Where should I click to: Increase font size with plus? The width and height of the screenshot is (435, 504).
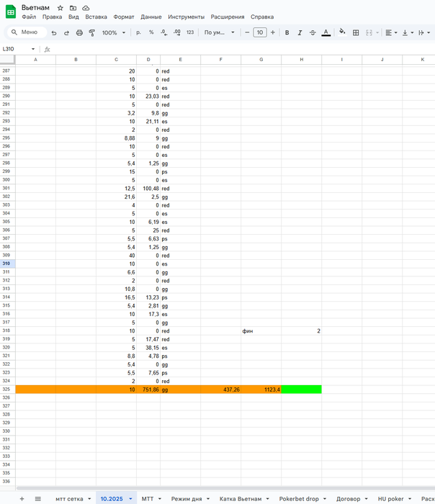[x=273, y=32]
